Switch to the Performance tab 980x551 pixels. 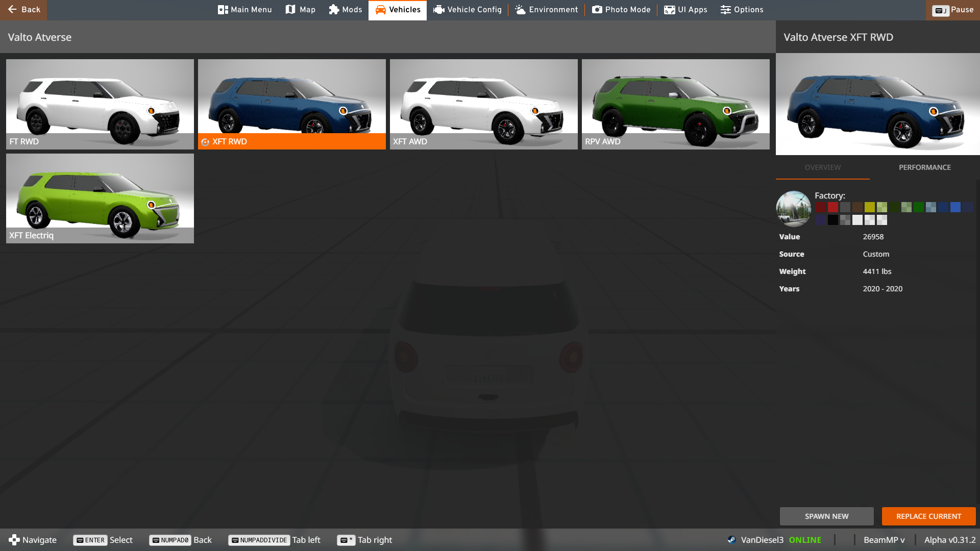coord(924,167)
